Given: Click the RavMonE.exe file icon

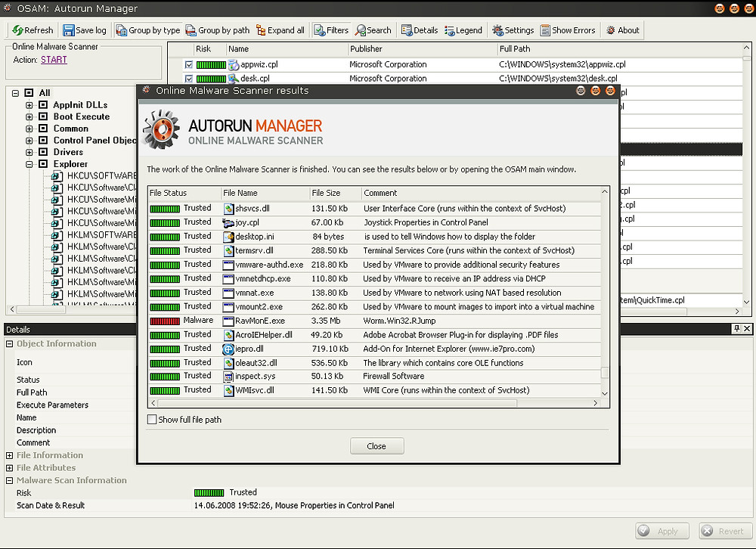Looking at the screenshot, I should click(228, 321).
